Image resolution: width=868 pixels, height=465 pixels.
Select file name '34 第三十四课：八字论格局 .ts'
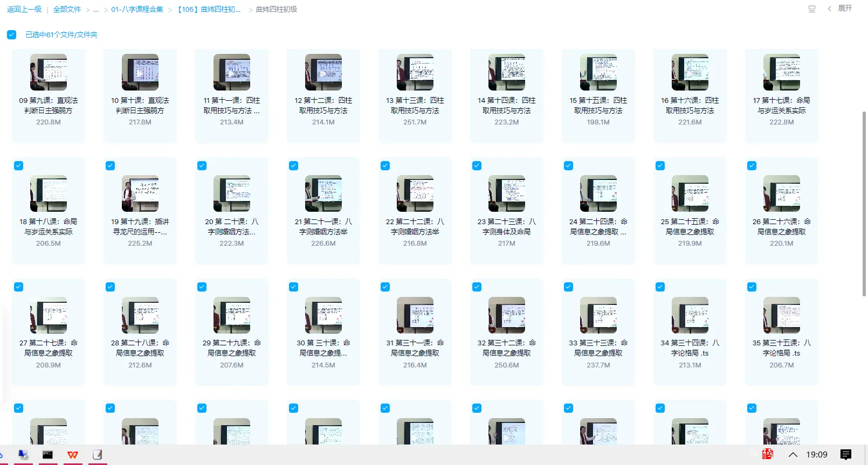point(690,348)
